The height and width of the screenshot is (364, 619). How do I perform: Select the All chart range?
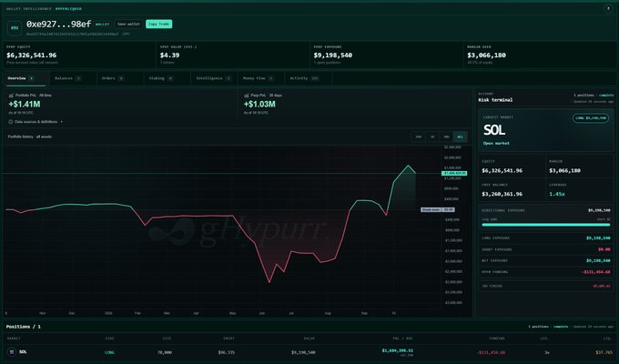pos(460,137)
